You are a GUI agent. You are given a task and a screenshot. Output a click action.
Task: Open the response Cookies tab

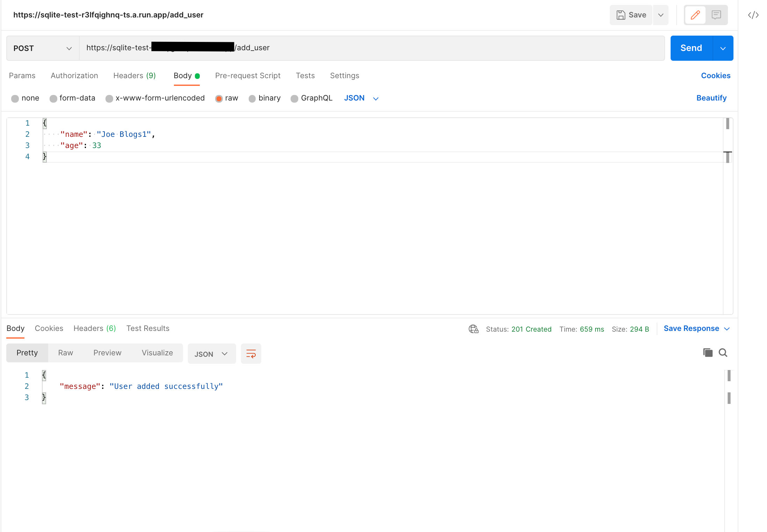(x=49, y=328)
